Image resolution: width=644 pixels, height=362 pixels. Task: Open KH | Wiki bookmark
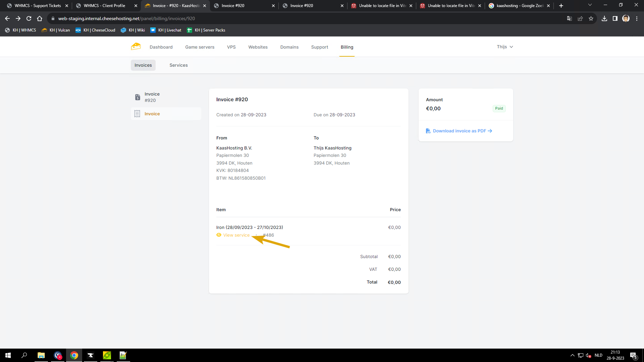[x=133, y=30]
